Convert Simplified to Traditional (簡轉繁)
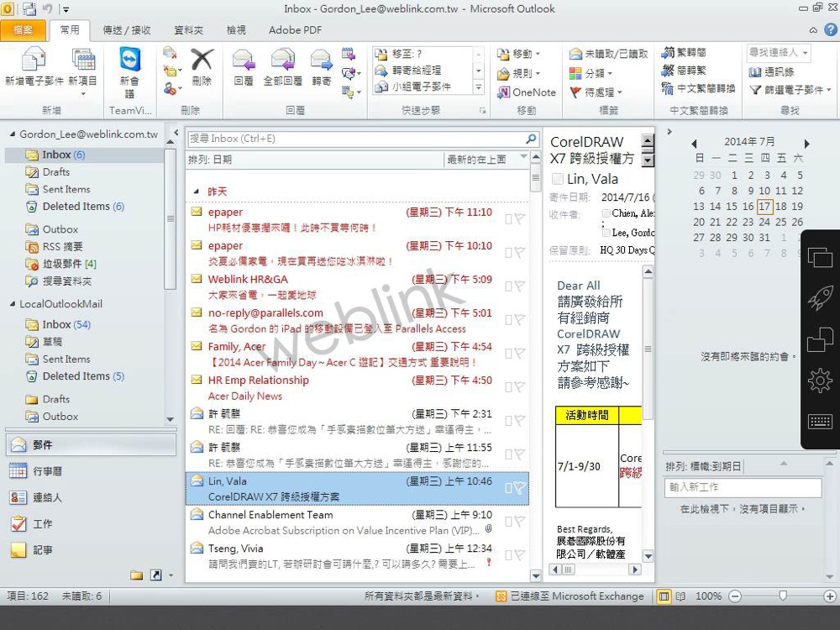This screenshot has height=630, width=840. (684, 71)
